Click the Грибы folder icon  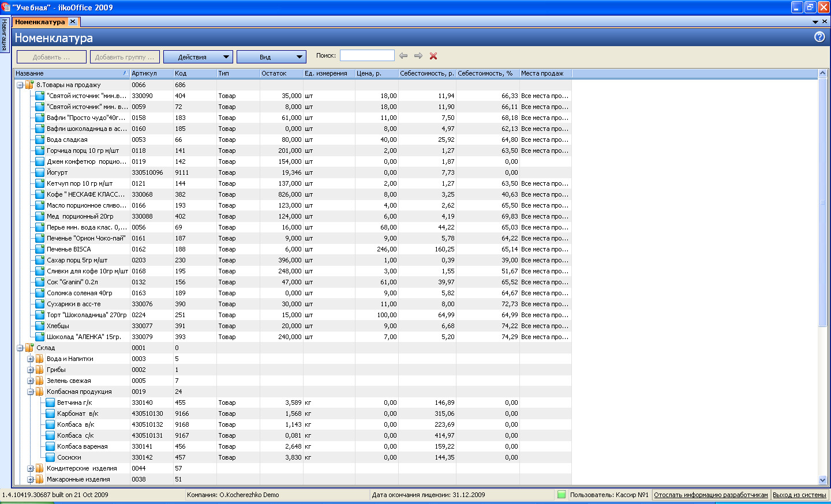[x=40, y=370]
